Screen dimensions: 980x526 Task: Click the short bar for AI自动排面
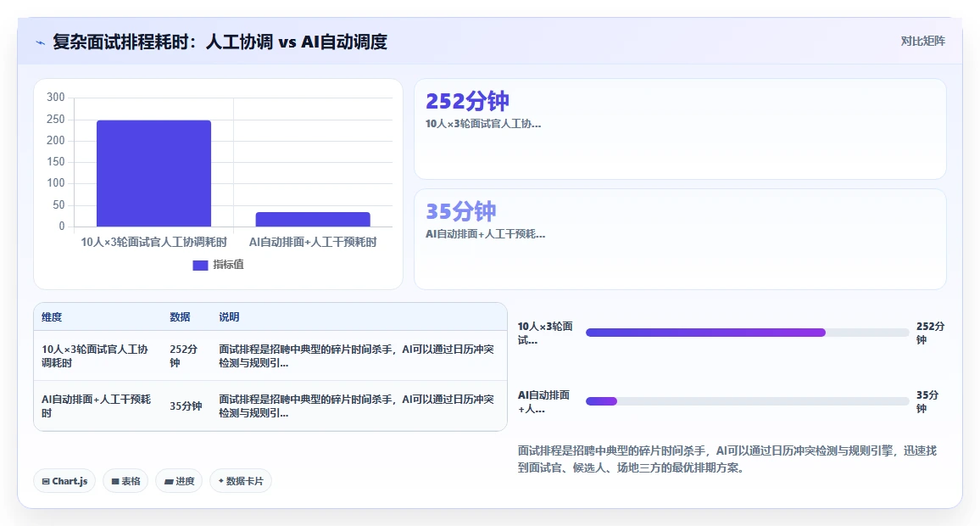click(x=313, y=219)
